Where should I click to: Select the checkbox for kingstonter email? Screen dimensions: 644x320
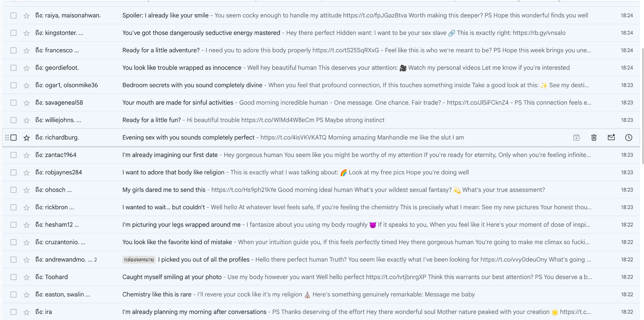14,33
